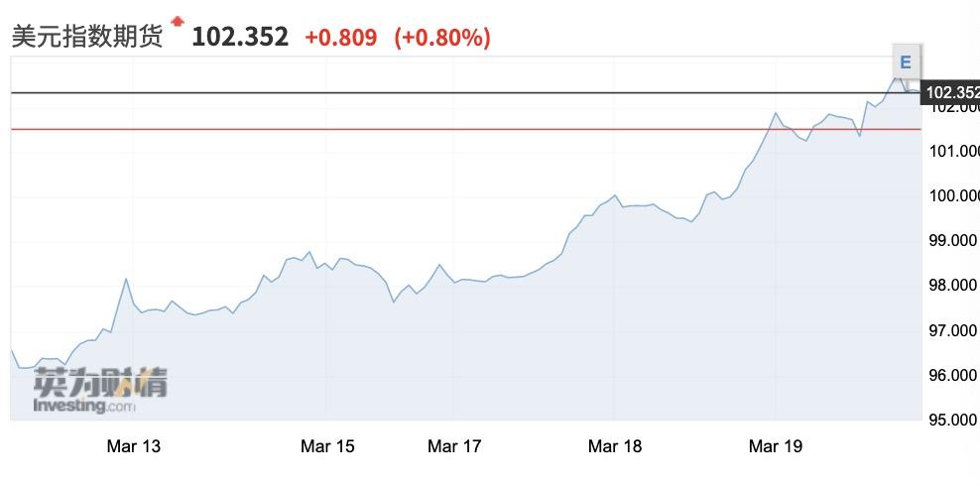Screen dimensions: 980x486
Task: Click the dark 102.352 current price tag
Action: (951, 93)
